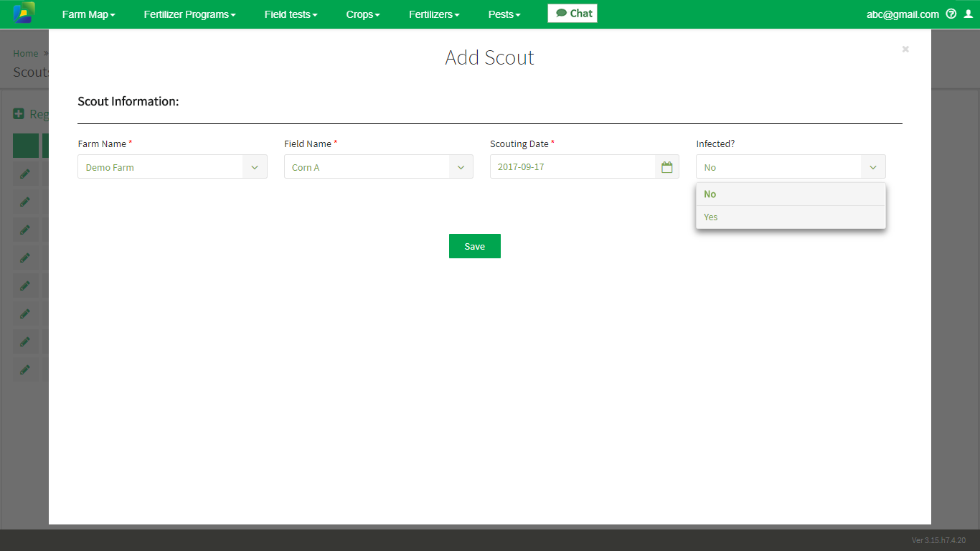
Task: Save the scout record
Action: point(475,246)
